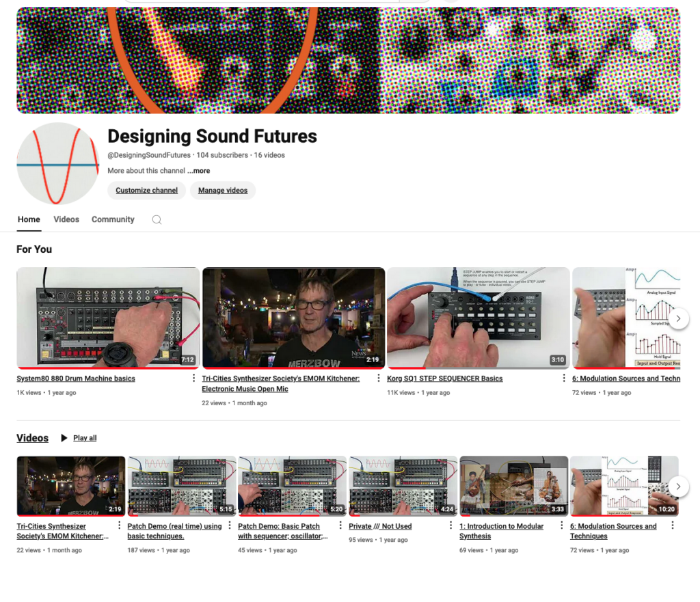Click the Play all triangle icon
This screenshot has width=700, height=602.
64,438
